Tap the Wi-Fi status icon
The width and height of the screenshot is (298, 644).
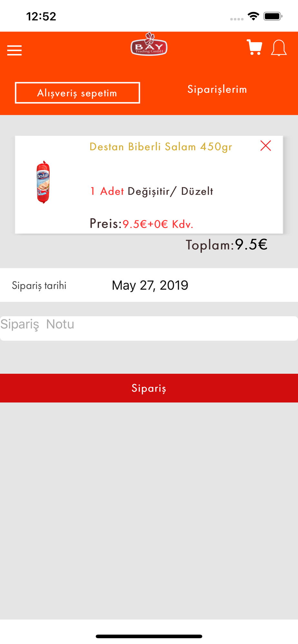(x=253, y=16)
